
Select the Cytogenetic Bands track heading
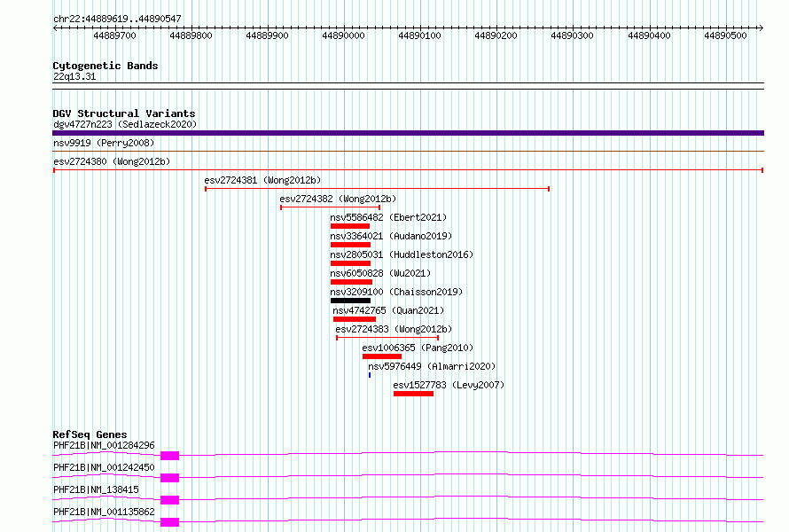(x=105, y=66)
